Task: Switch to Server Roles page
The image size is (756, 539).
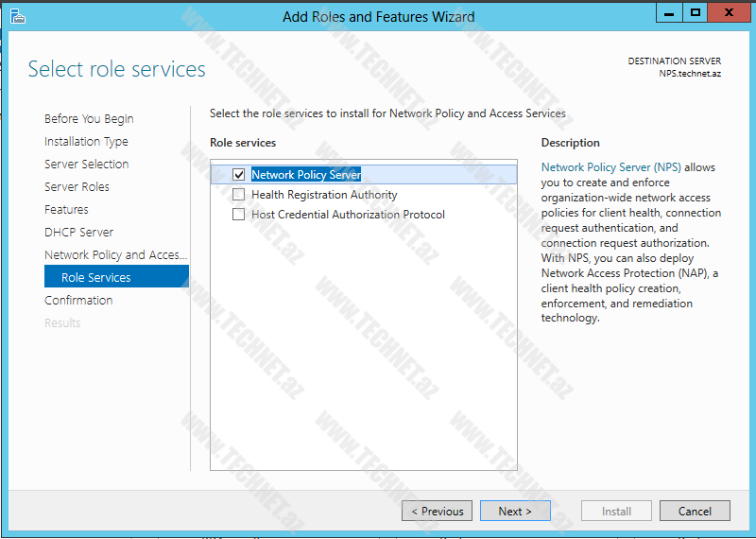Action: pyautogui.click(x=77, y=187)
